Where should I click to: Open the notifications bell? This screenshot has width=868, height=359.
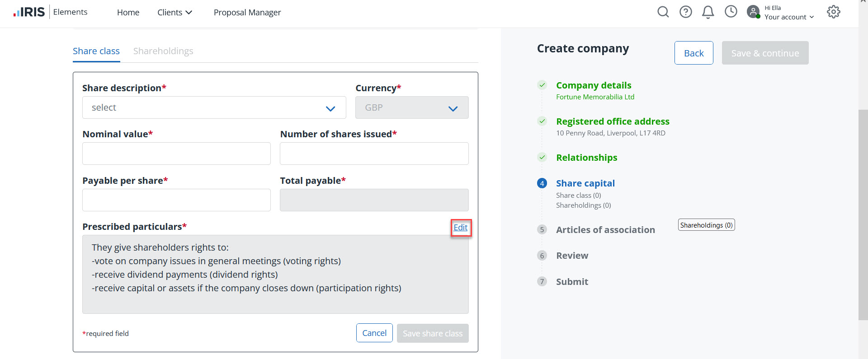[708, 12]
